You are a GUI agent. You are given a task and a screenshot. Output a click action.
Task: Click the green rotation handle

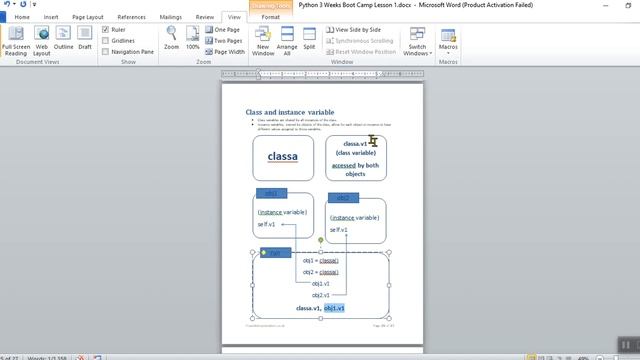point(321,240)
